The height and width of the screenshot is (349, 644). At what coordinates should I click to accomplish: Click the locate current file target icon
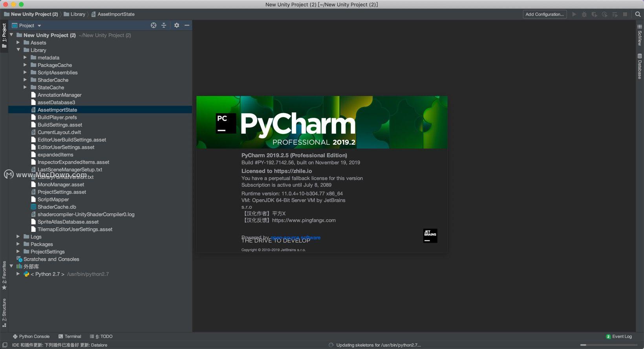pyautogui.click(x=154, y=25)
